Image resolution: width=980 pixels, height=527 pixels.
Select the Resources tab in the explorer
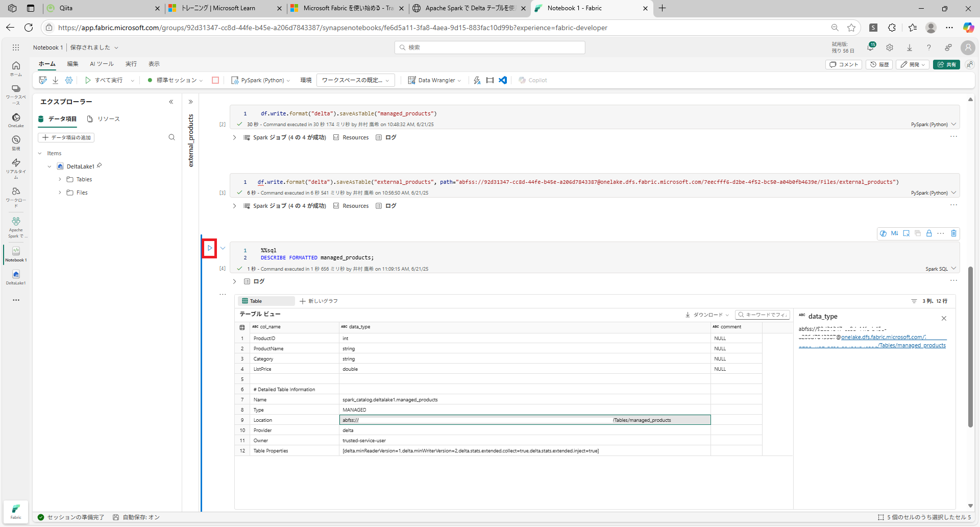(103, 119)
